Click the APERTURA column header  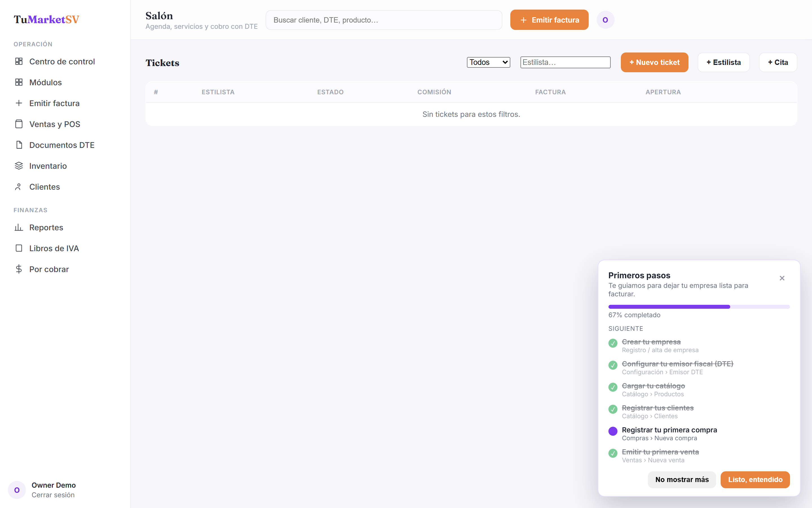coord(663,92)
